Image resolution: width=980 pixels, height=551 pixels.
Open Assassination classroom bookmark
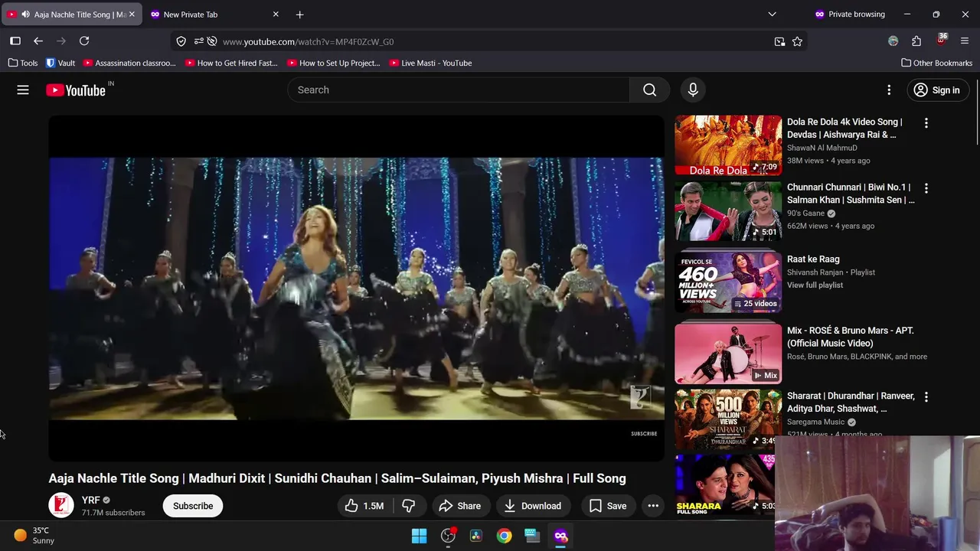tap(129, 63)
